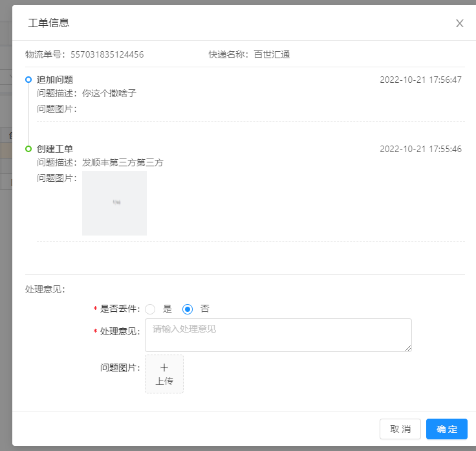Click the 是否丢件 required field label
The width and height of the screenshot is (476, 451).
[120, 309]
